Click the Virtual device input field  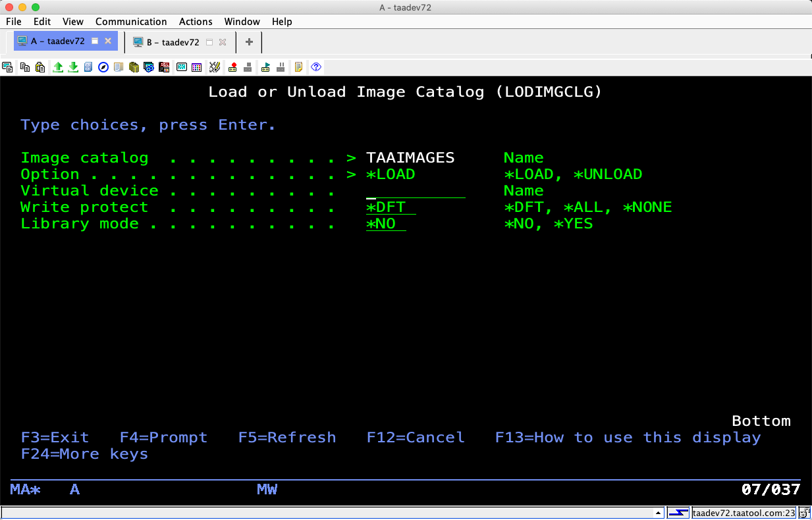[416, 191]
